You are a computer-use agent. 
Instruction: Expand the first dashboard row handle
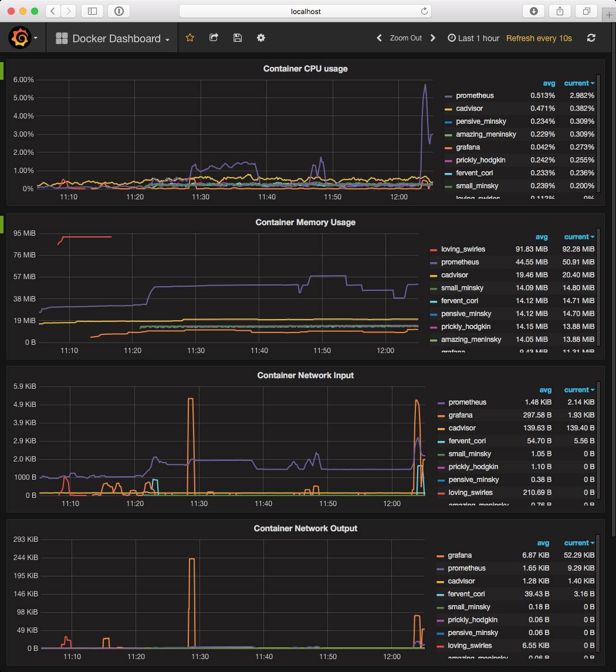coord(2,71)
